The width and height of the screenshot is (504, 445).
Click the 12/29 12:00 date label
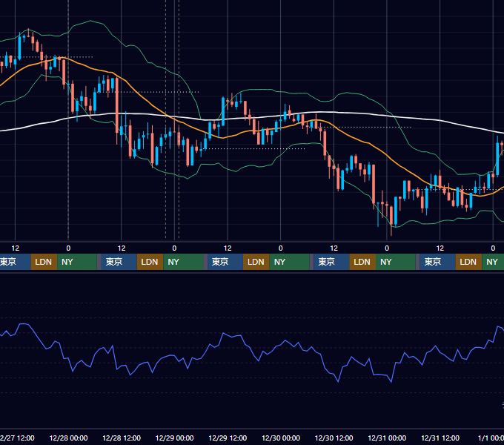click(x=228, y=438)
